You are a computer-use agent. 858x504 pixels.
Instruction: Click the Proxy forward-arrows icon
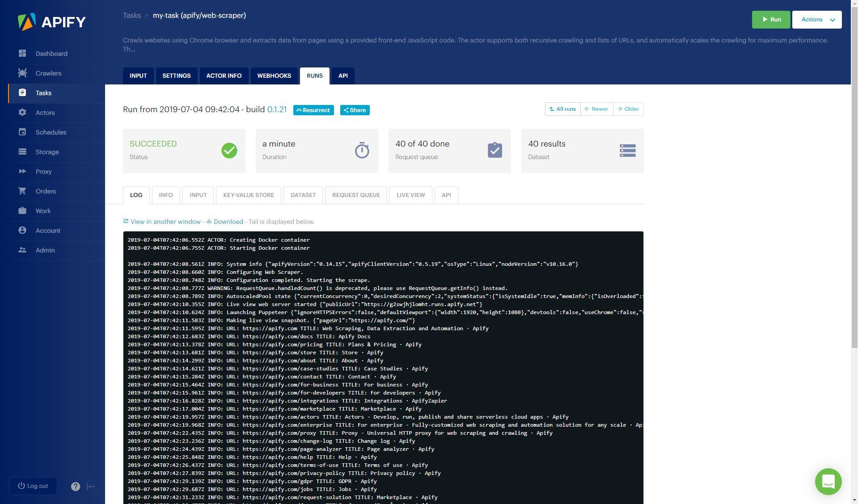[x=22, y=171]
